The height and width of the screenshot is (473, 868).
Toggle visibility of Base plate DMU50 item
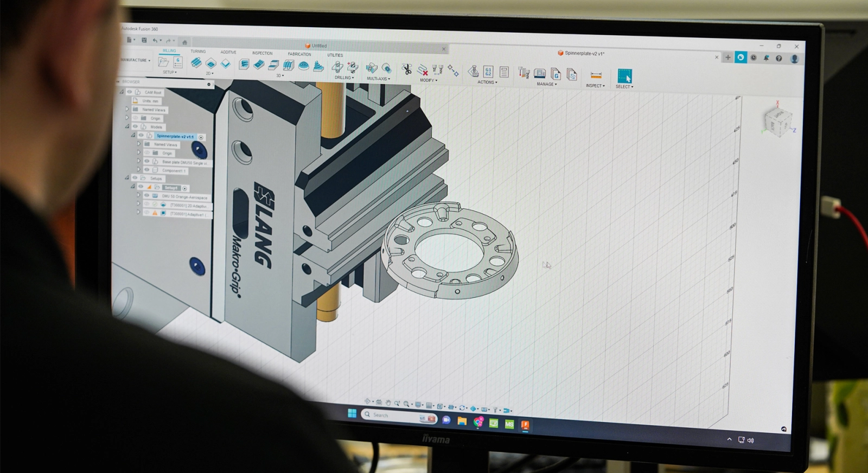pyautogui.click(x=146, y=161)
